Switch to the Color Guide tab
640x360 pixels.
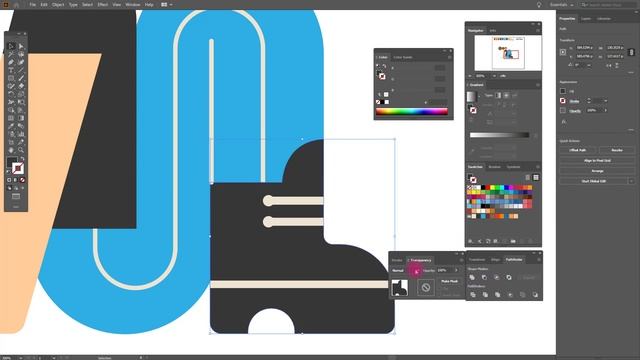402,57
